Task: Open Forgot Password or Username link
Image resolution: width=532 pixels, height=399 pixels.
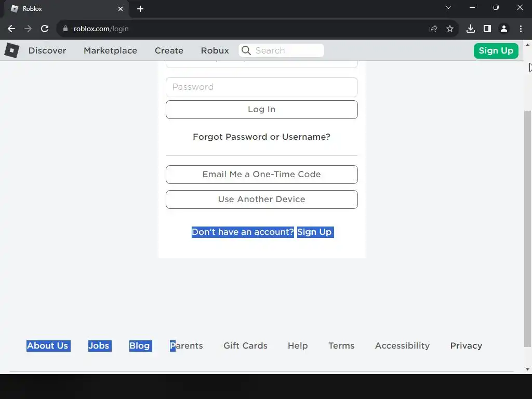Action: coord(261,137)
